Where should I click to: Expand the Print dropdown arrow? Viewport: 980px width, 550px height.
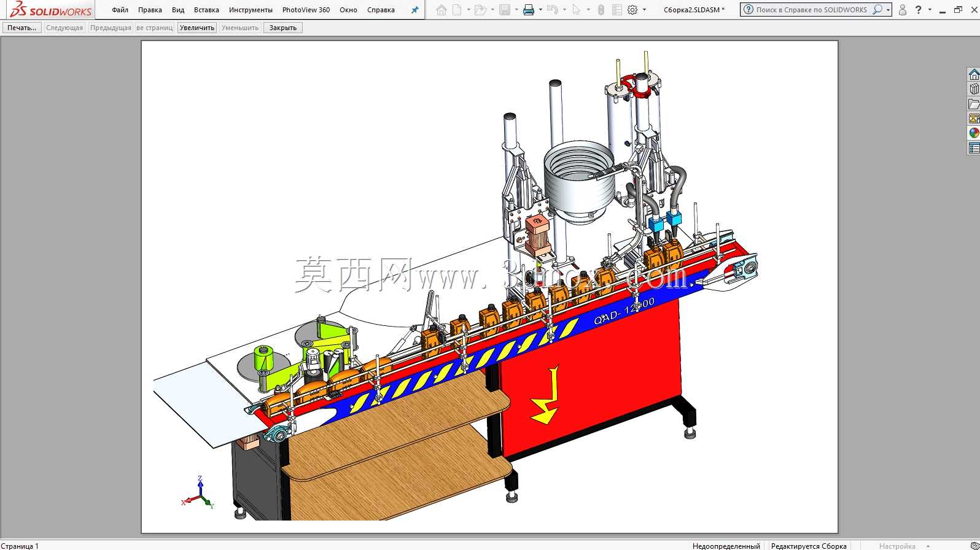(x=540, y=10)
